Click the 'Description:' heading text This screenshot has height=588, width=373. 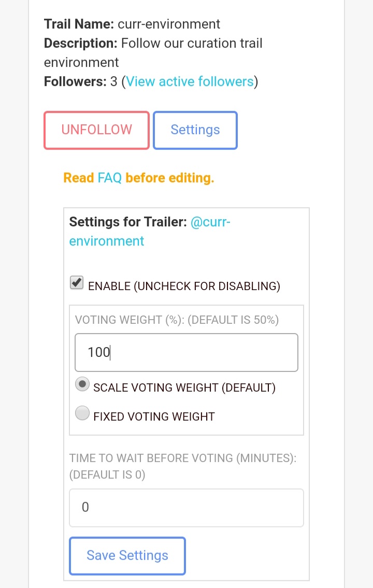(81, 43)
